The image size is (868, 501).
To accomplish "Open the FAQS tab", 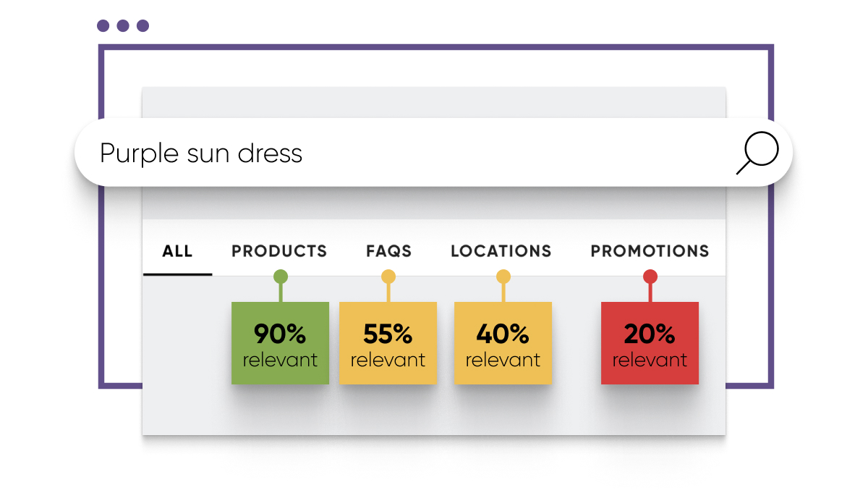I will tap(388, 251).
